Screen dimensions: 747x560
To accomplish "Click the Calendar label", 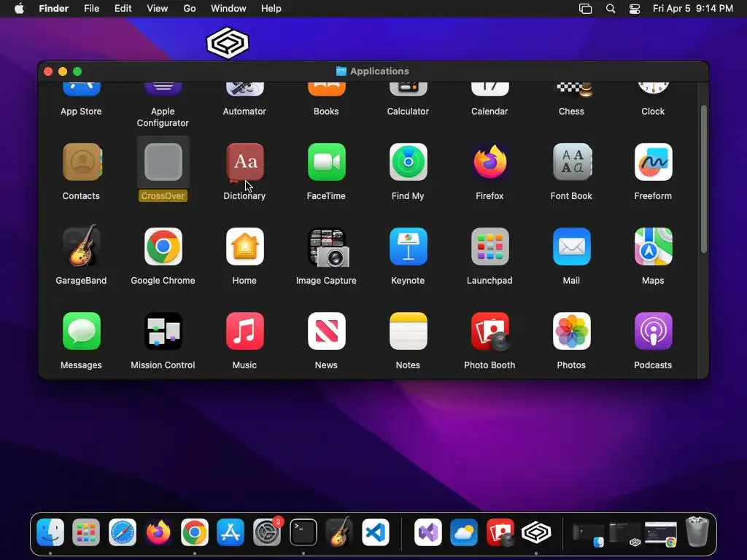I will coord(489,112).
